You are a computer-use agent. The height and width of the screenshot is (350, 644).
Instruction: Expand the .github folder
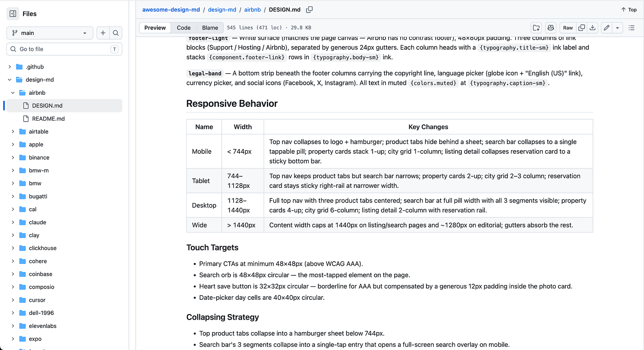(10, 67)
